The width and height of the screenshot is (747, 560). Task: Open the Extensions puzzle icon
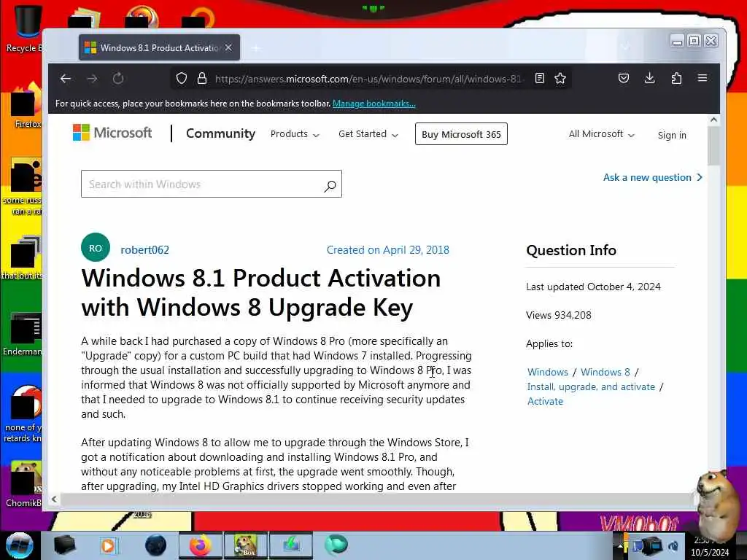coord(676,79)
